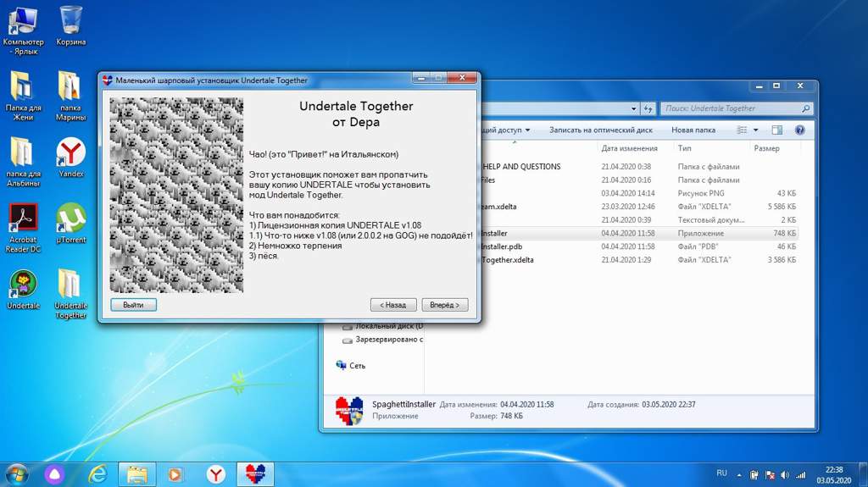868x487 pixels.
Task: Open the Корзина recycle bin icon
Action: pos(71,26)
